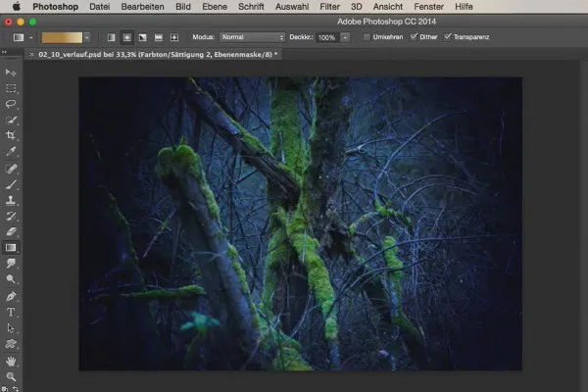This screenshot has width=588, height=392.
Task: Toggle the Transparenz checkbox
Action: [x=448, y=37]
